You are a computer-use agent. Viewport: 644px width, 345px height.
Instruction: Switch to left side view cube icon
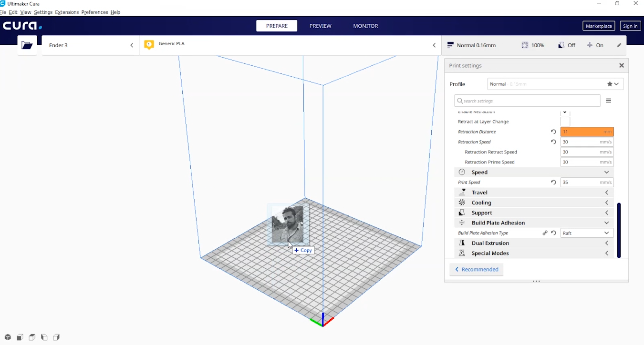pos(44,337)
